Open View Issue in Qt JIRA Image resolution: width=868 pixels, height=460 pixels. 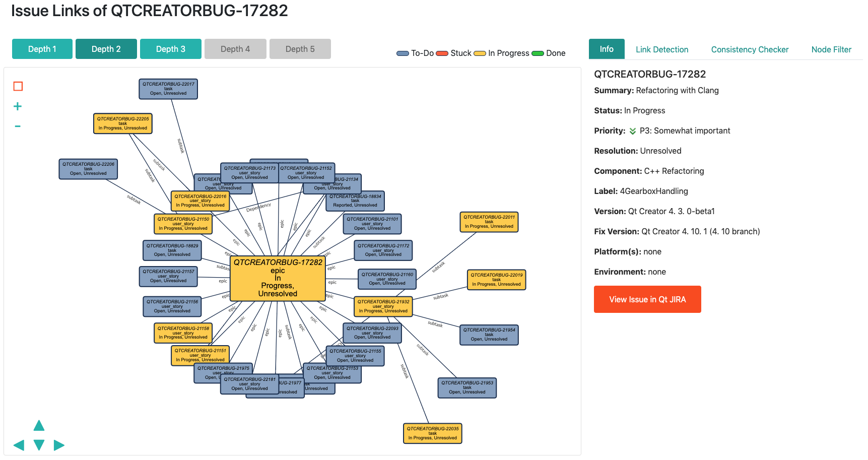pos(647,299)
